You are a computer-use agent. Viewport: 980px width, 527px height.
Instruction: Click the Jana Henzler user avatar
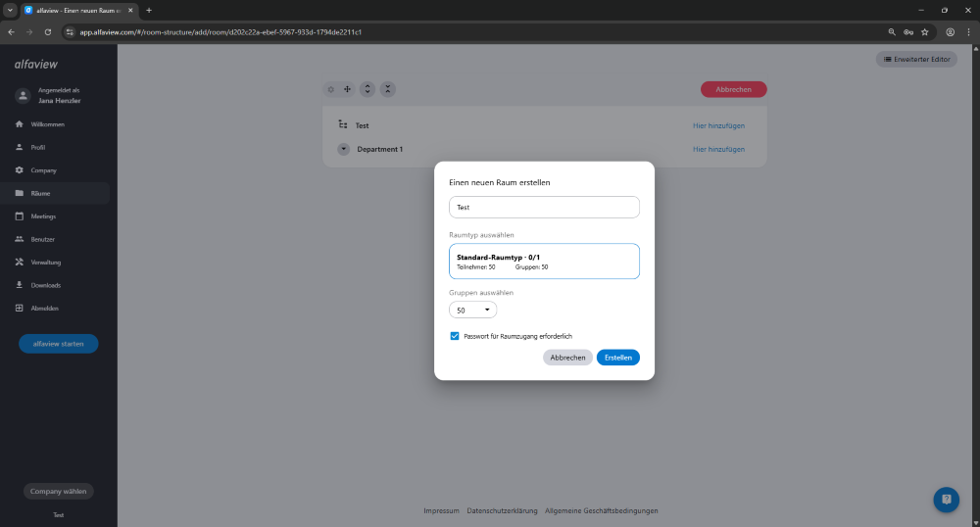click(24, 96)
